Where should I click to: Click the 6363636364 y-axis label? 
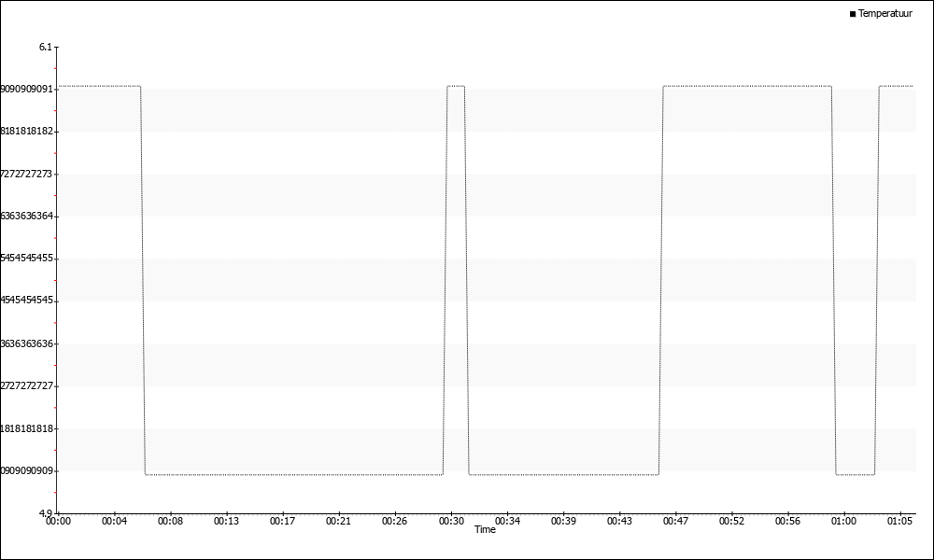coord(27,216)
